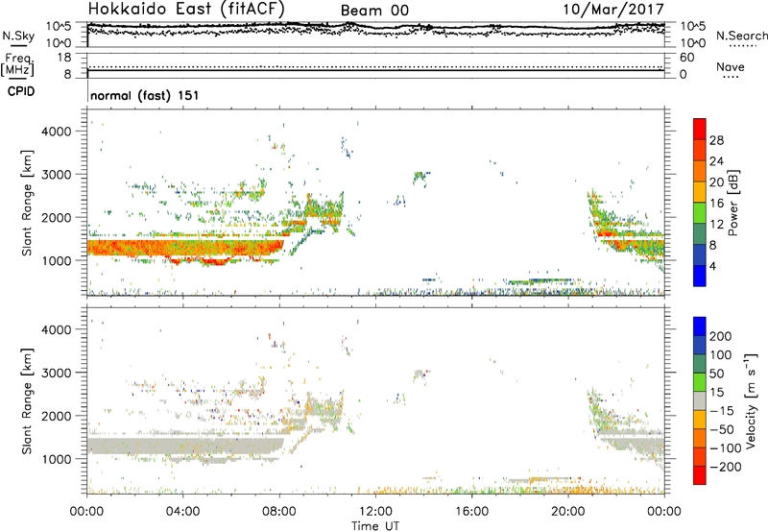Click the '1000' tick on the velocity panel

click(x=56, y=459)
